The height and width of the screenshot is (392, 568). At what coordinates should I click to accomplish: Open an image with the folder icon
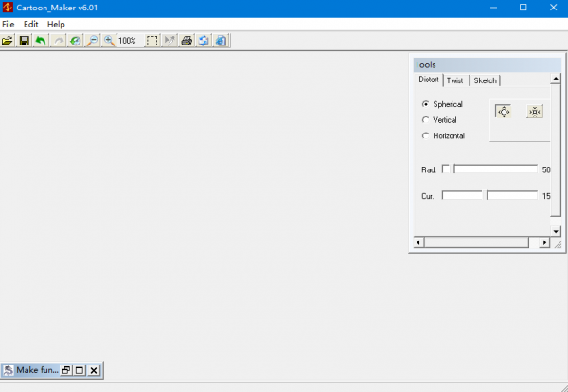tap(7, 41)
